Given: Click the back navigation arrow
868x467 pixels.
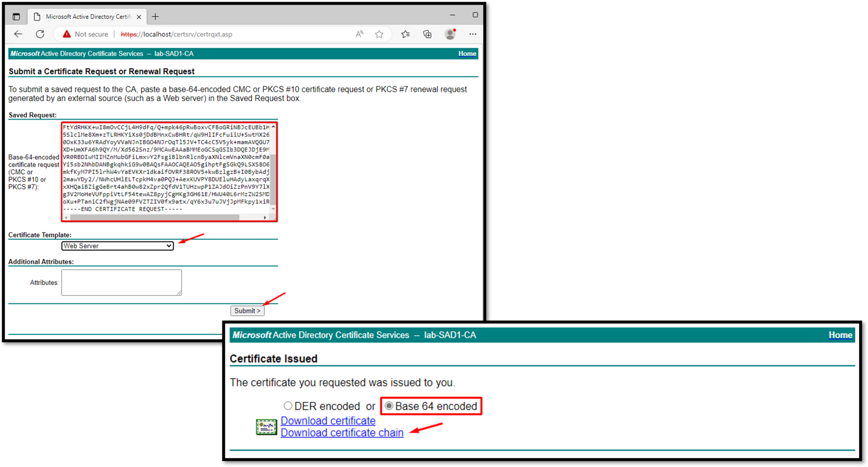Looking at the screenshot, I should 18,34.
